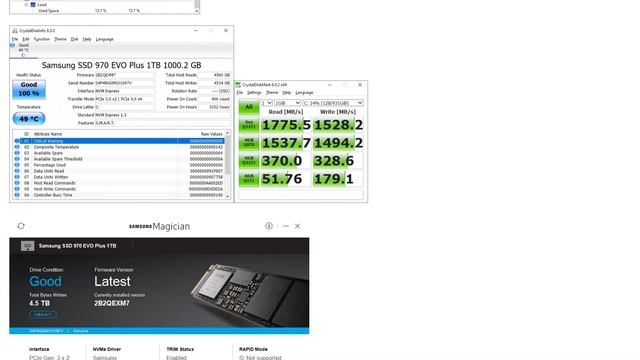
Task: Click the 1528.2 sequential write result
Action: (x=338, y=125)
